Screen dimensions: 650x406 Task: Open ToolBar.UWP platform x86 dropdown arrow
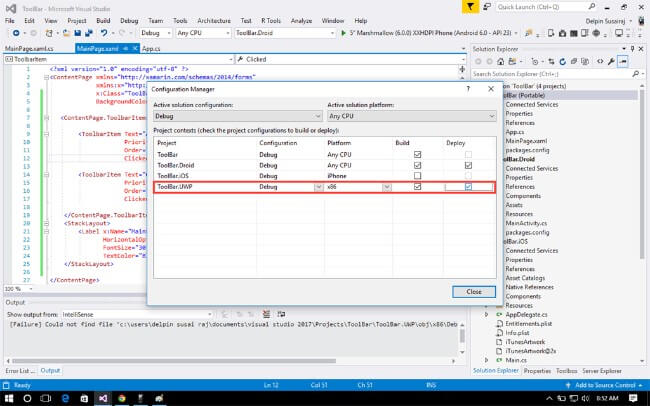tap(387, 187)
